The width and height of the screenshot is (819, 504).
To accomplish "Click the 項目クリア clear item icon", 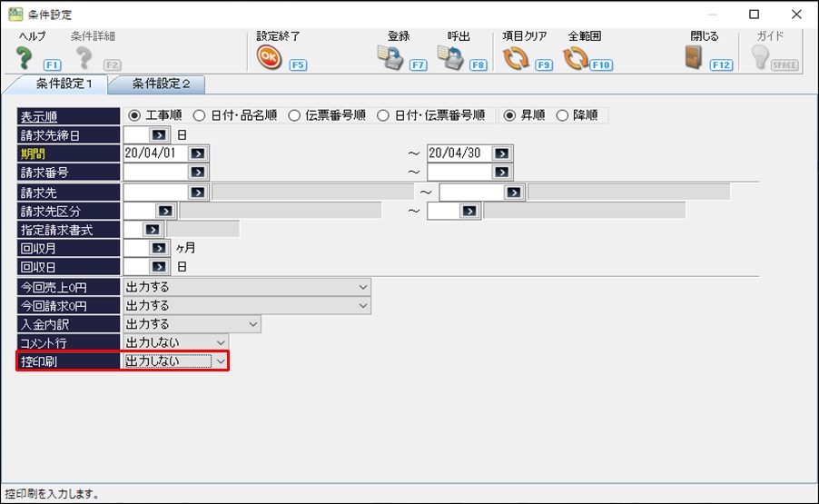I will coord(515,58).
